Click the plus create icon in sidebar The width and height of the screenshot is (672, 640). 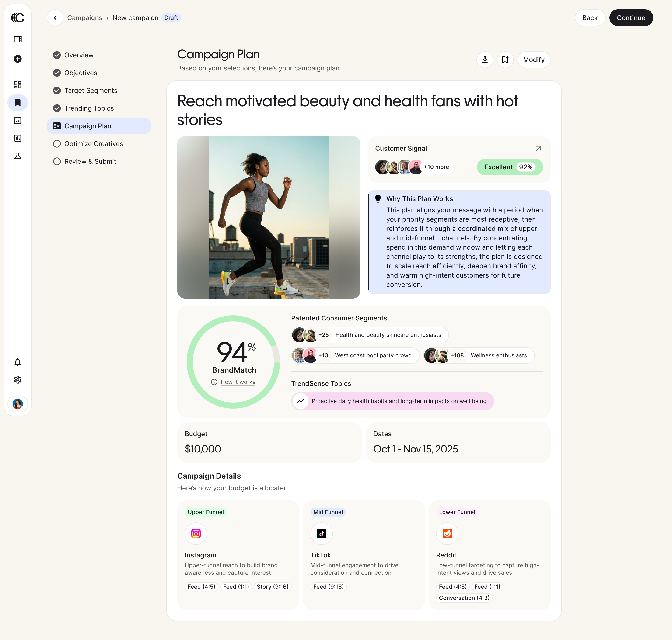[x=18, y=59]
